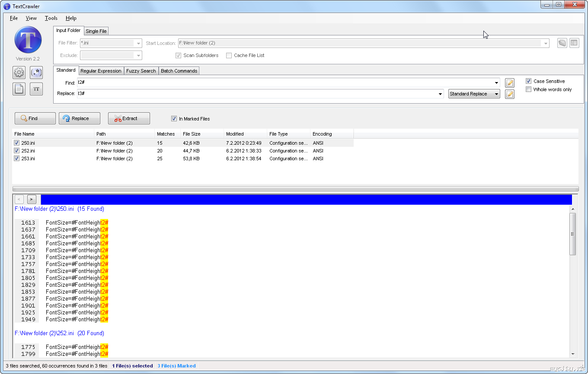This screenshot has height=374, width=588.
Task: Click status text '3 files searched, 60 occurrences'
Action: [57, 366]
